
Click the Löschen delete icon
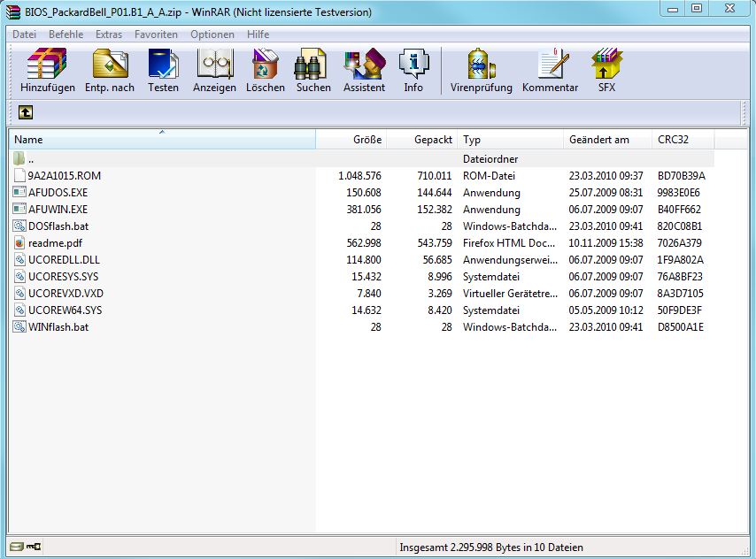pos(266,63)
